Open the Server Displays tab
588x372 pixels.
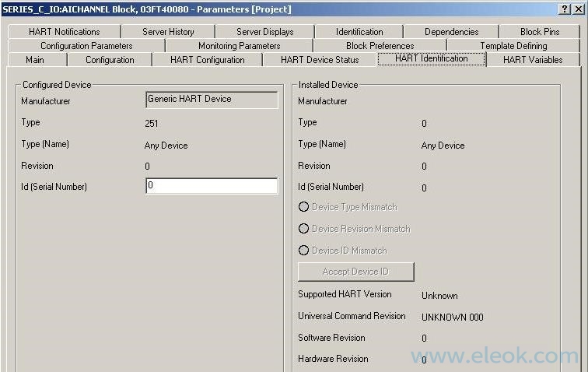click(x=264, y=32)
